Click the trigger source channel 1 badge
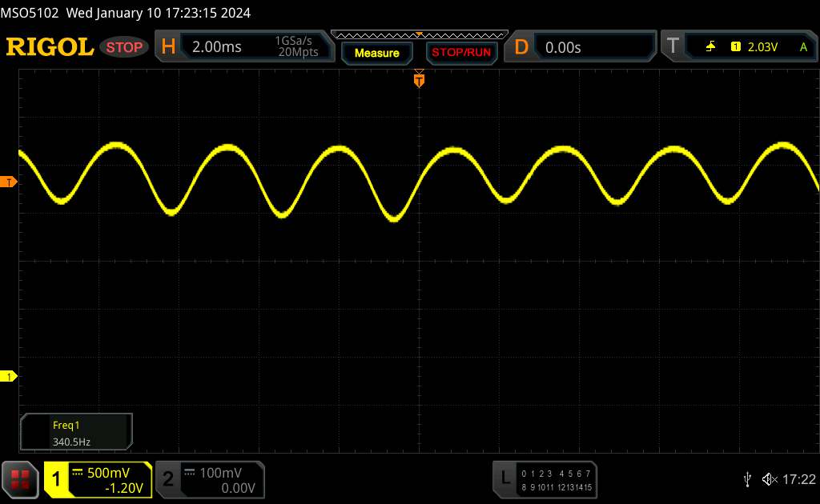Image resolution: width=820 pixels, height=504 pixels. click(x=735, y=47)
